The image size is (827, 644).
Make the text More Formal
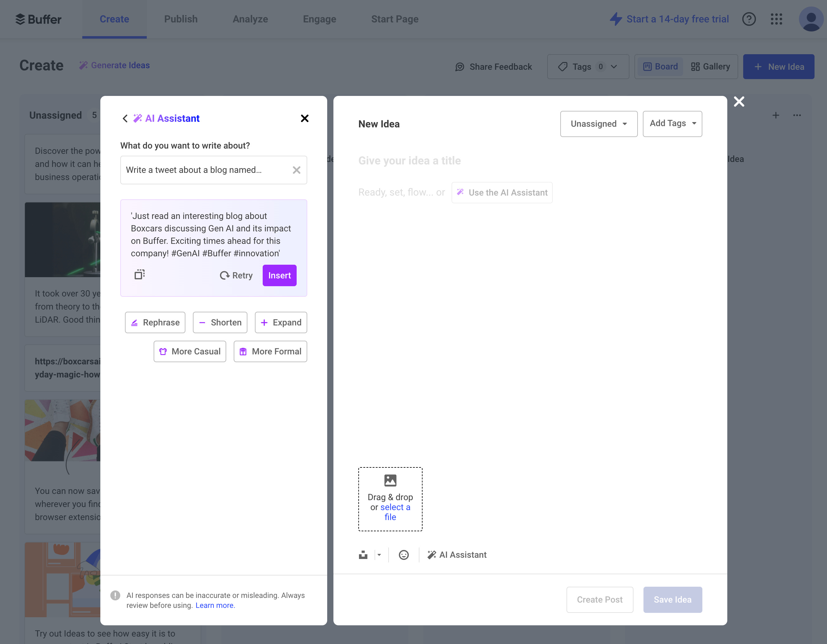pyautogui.click(x=270, y=352)
